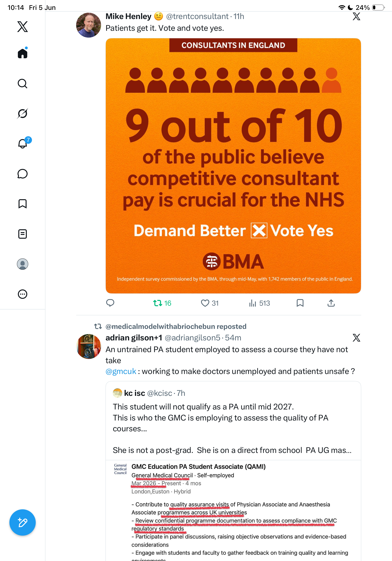This screenshot has height=561, width=392.
Task: Open the Home feed icon
Action: point(23,53)
